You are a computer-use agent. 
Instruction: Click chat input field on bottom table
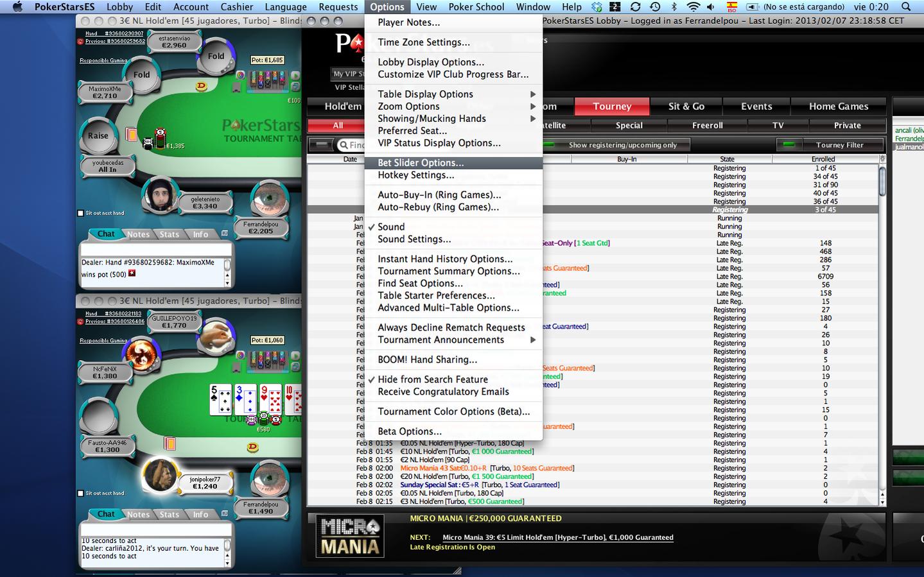click(155, 530)
